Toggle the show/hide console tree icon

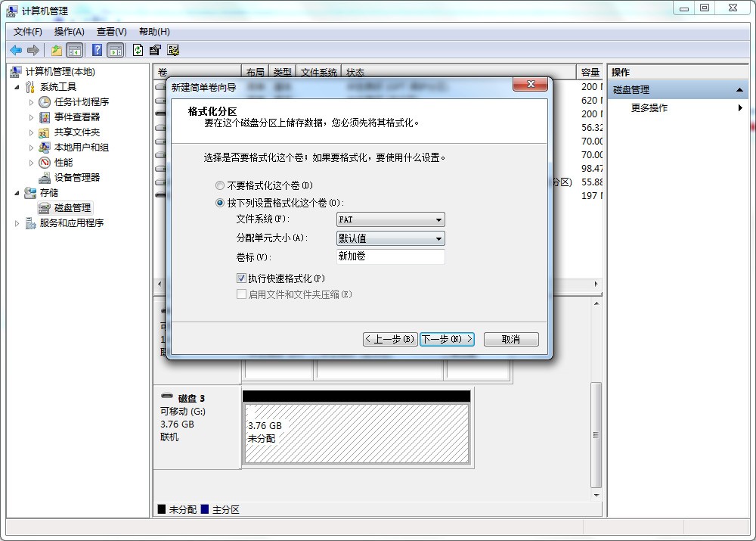pos(75,50)
